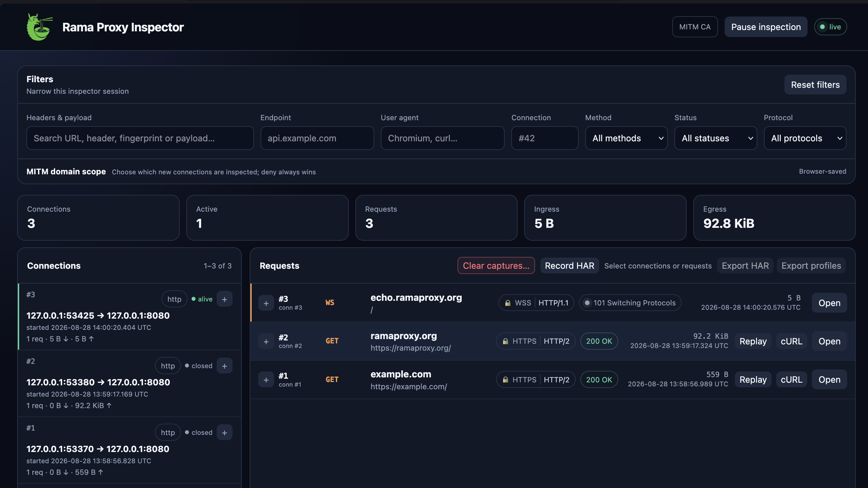Screen dimensions: 868x488
Task: Click the Endpoint filter field
Action: [317, 138]
